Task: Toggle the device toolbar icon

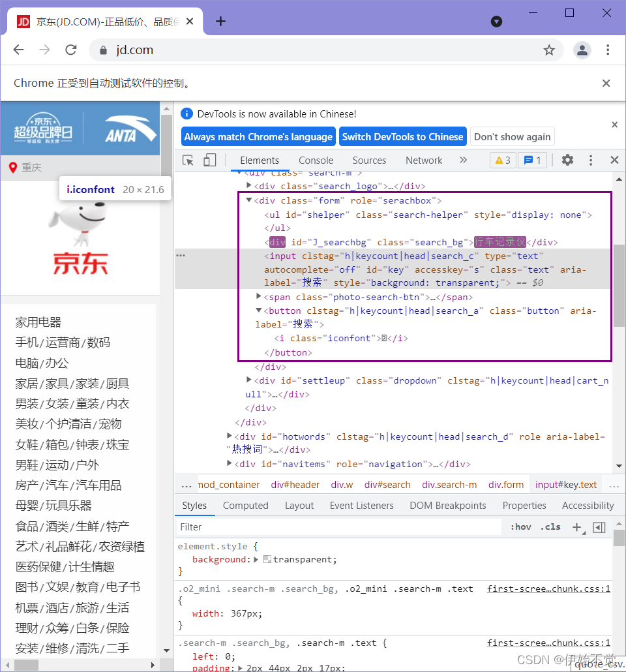Action: (x=209, y=160)
